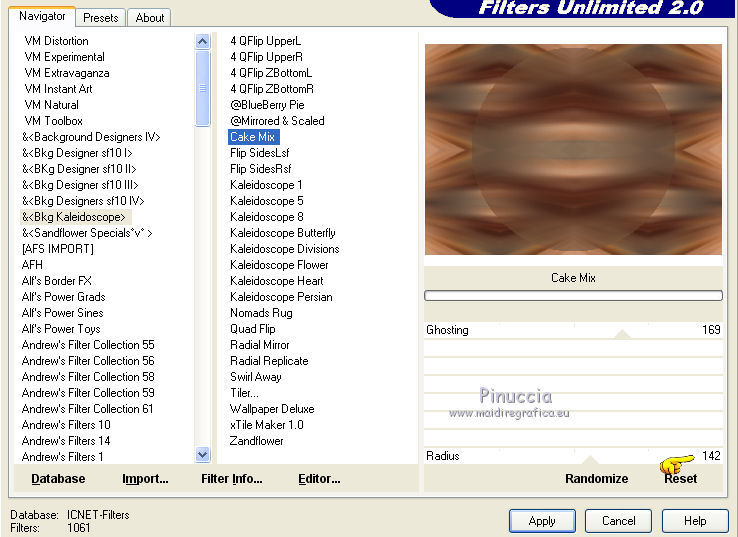Choose the Kaleidoscope 8 filter

pyautogui.click(x=266, y=217)
